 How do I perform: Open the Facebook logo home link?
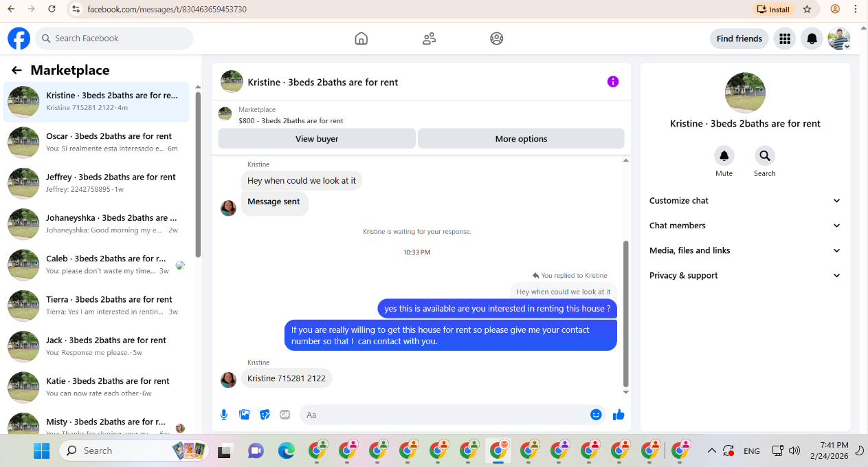[19, 39]
